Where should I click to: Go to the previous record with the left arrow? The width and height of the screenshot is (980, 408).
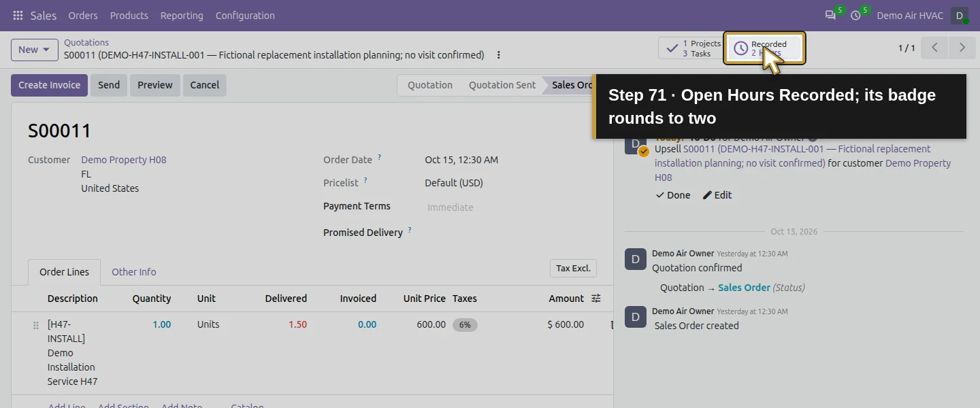(x=934, y=48)
